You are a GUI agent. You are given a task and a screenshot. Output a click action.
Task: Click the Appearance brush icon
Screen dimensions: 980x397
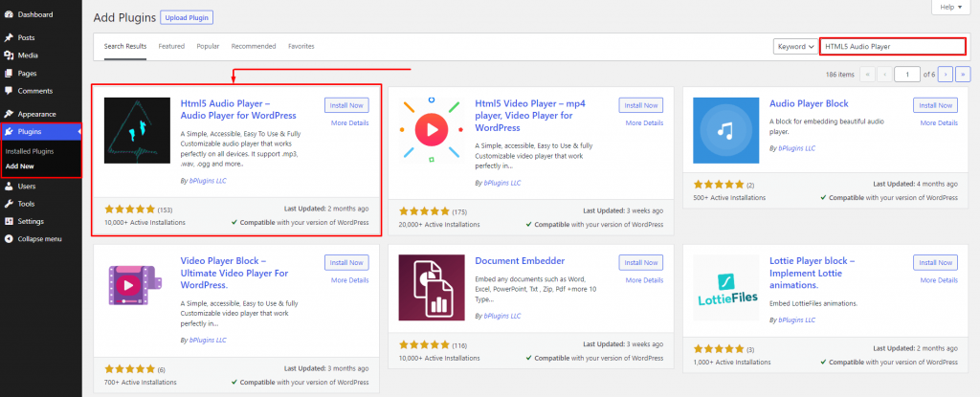tap(9, 114)
